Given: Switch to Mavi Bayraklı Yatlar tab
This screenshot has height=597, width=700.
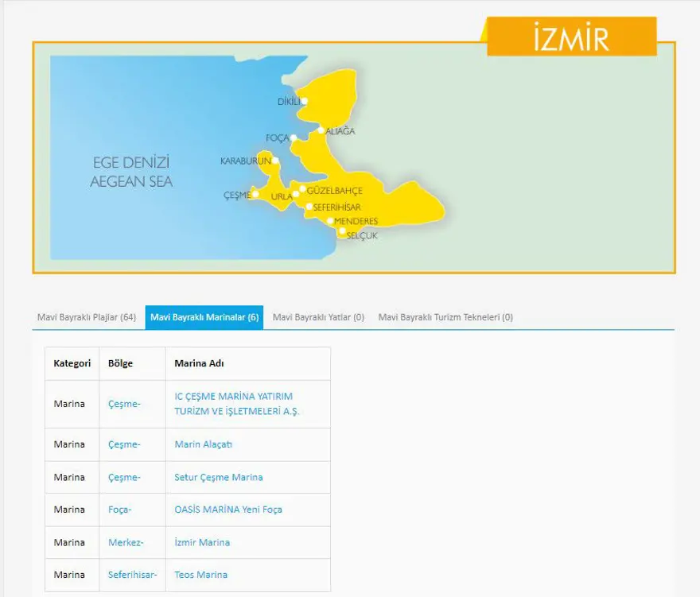Looking at the screenshot, I should (318, 317).
